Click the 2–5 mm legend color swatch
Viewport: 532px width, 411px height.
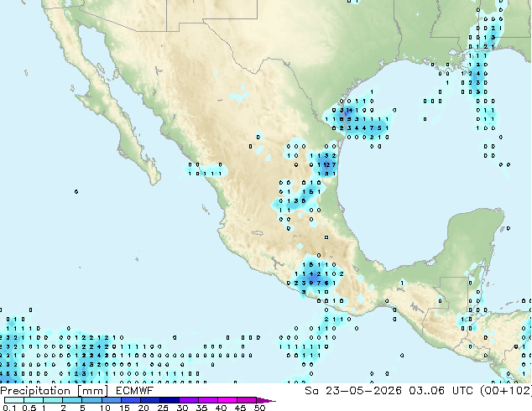(x=72, y=400)
